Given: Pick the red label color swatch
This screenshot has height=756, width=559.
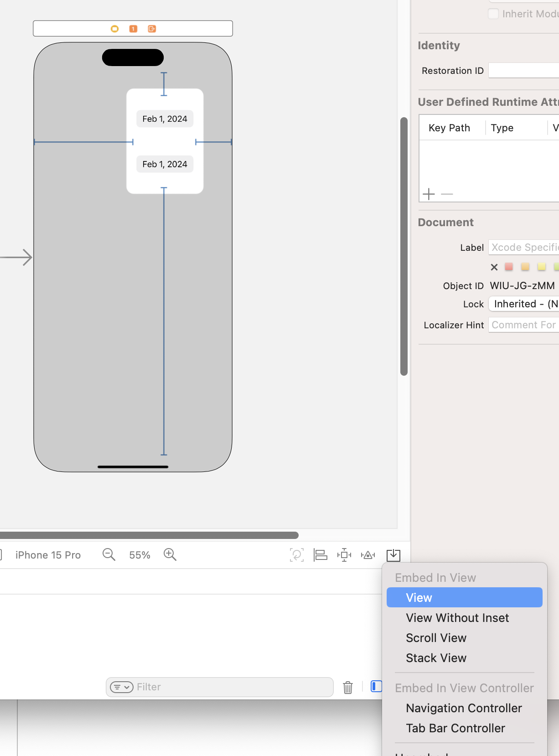Looking at the screenshot, I should [x=509, y=267].
